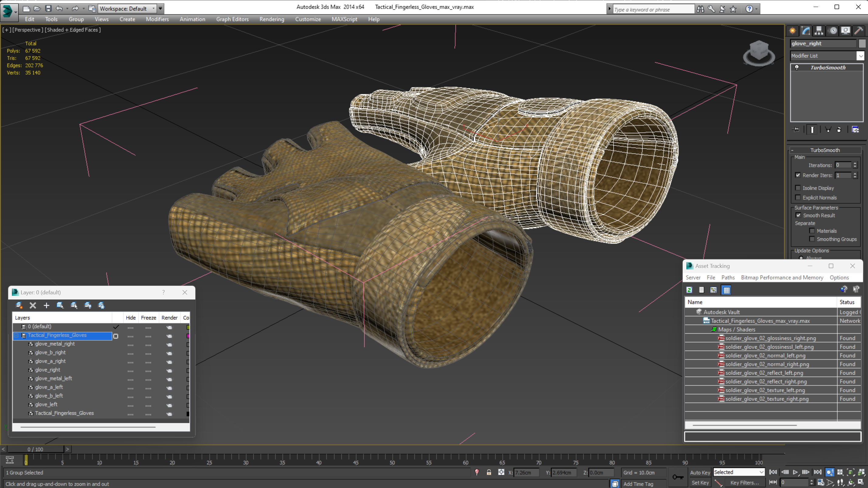Collapse the Tactical_Fingerless_Gloves layer expander
Image resolution: width=868 pixels, height=488 pixels.
[x=16, y=335]
